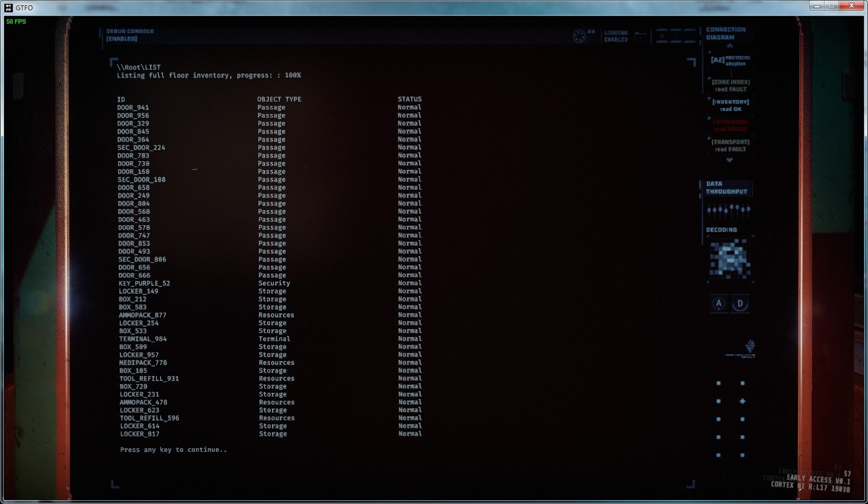Click the diamond logo emblem in right panel
Image resolution: width=868 pixels, height=504 pixels.
coord(750,346)
